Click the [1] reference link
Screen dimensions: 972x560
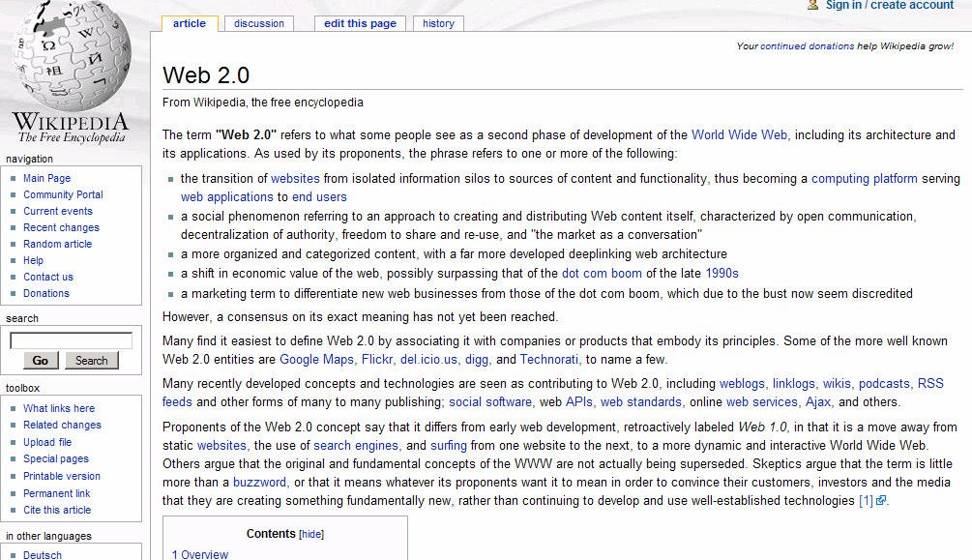866,500
